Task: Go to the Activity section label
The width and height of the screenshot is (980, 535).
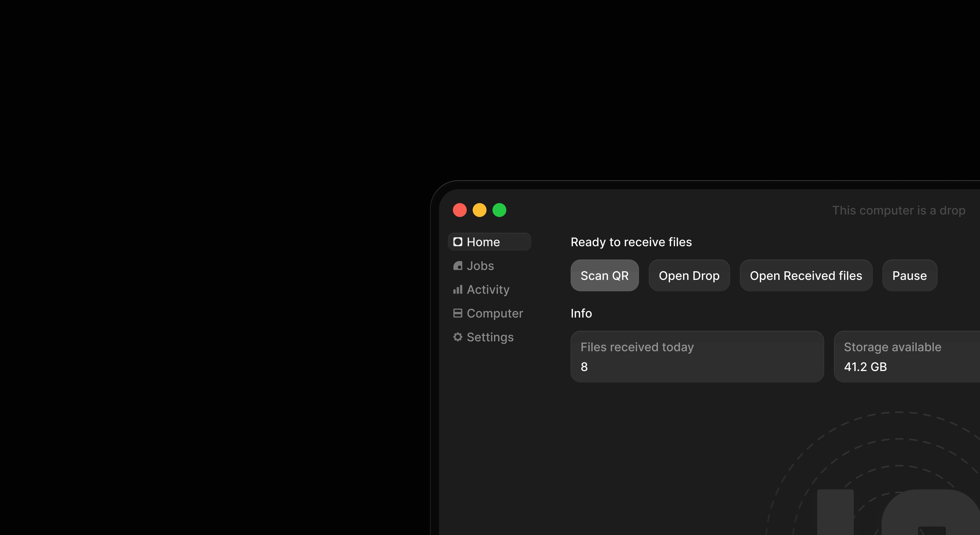Action: (x=488, y=290)
